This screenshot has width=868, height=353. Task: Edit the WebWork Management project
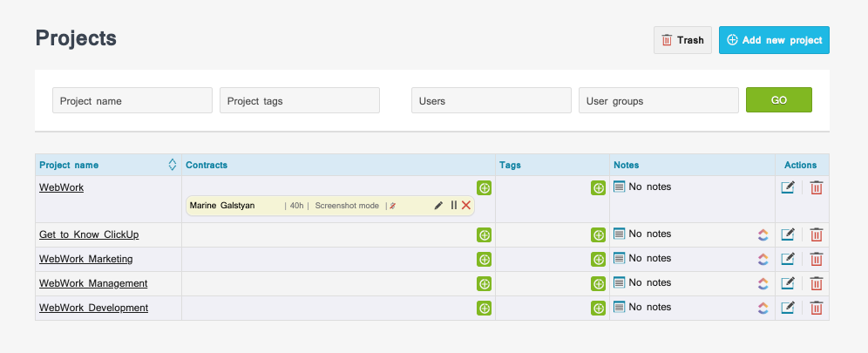click(x=788, y=283)
